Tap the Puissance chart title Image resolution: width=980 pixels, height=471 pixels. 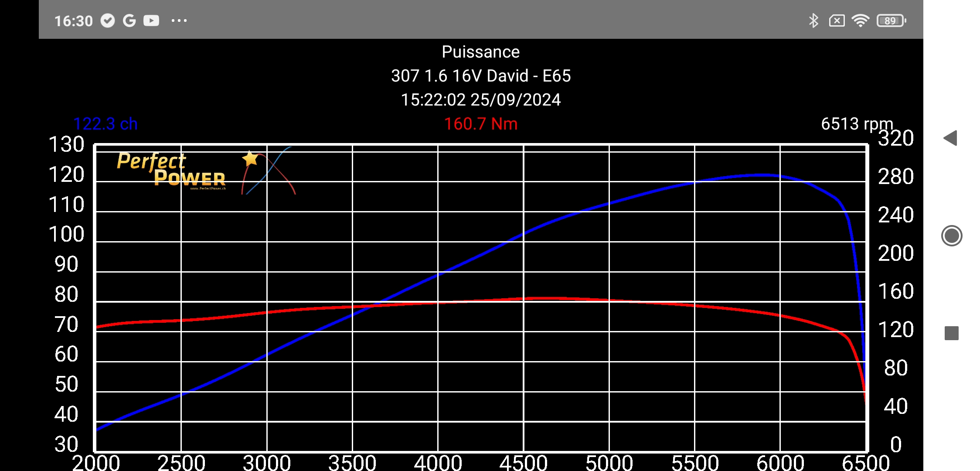pos(480,52)
